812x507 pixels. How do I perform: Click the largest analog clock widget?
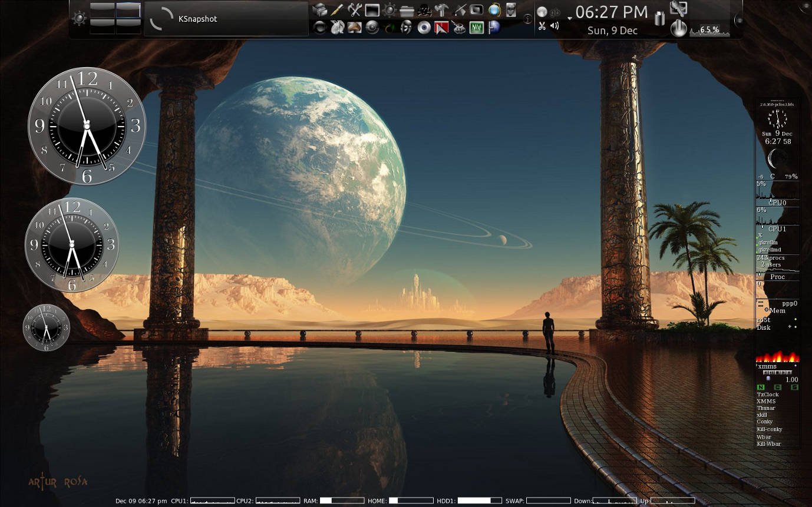tap(87, 125)
